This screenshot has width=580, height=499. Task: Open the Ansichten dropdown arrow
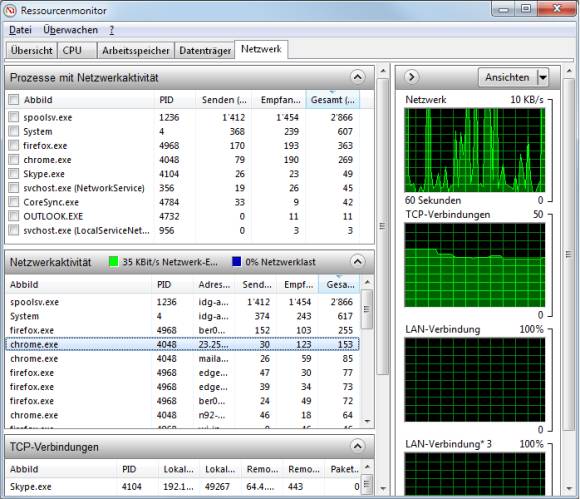coord(543,77)
